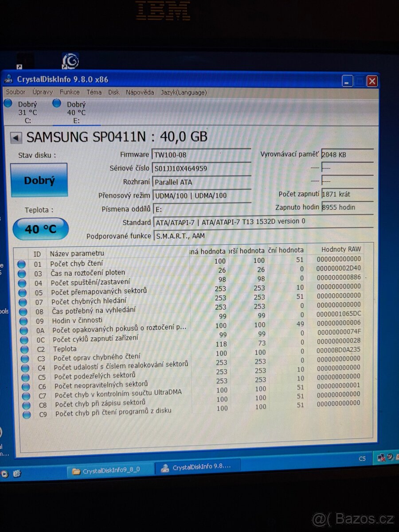Click status icon for Počet přemapovaných sektorů
This screenshot has height=532, width=399.
tap(22, 293)
